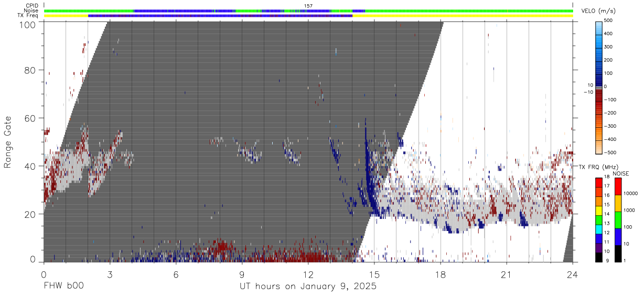Click the 18 hour tick on UT axis

(441, 274)
